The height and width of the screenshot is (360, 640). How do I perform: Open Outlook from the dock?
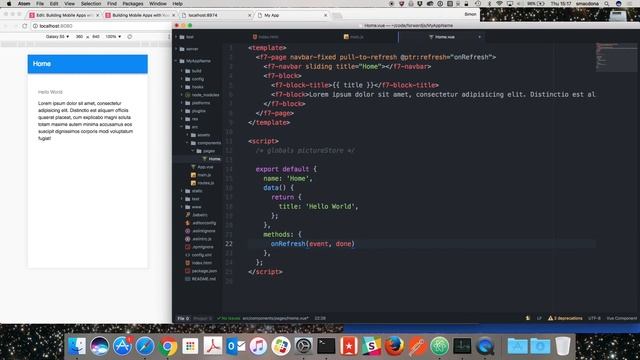[236, 346]
